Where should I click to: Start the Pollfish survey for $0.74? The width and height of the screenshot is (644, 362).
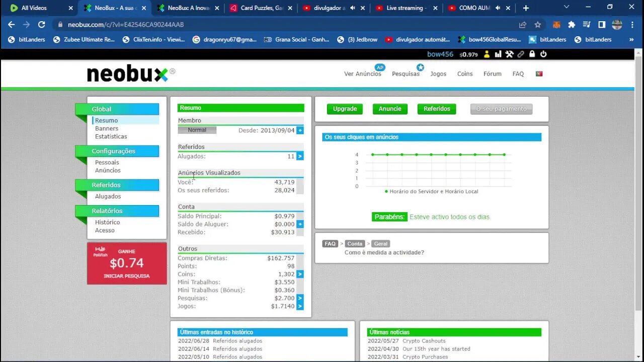[x=127, y=263]
